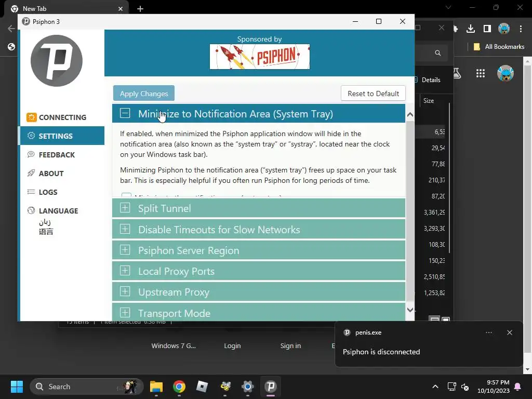Click the large Psiphon P logo

tap(57, 61)
